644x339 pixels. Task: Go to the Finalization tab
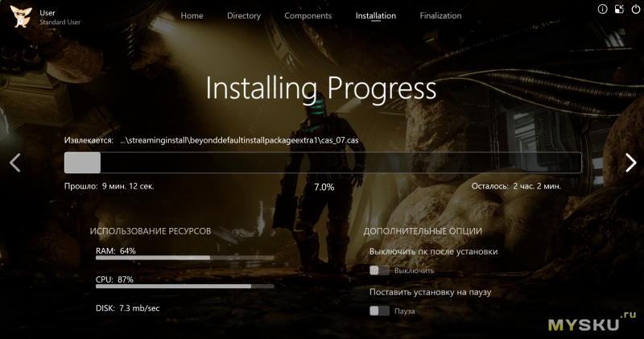click(440, 15)
